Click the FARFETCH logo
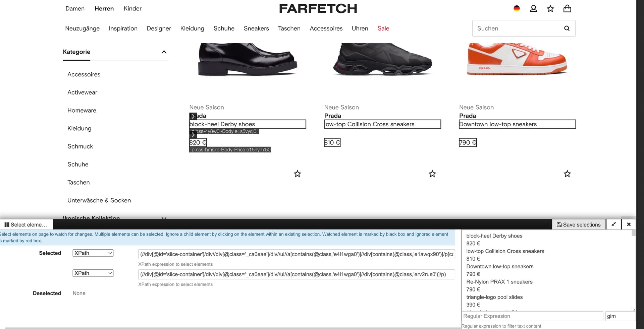 [x=318, y=8]
